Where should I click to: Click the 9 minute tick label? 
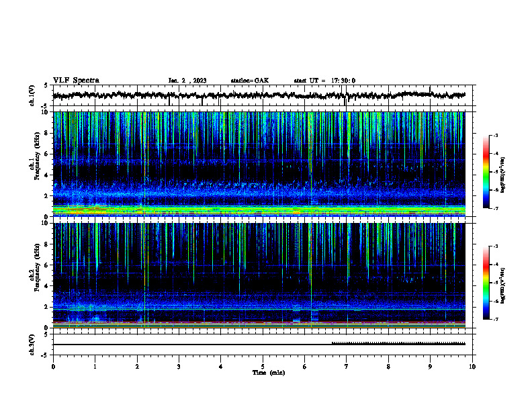(430, 367)
